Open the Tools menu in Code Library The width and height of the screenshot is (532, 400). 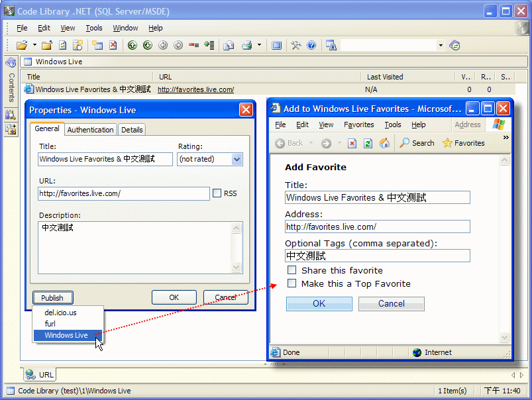(x=94, y=28)
